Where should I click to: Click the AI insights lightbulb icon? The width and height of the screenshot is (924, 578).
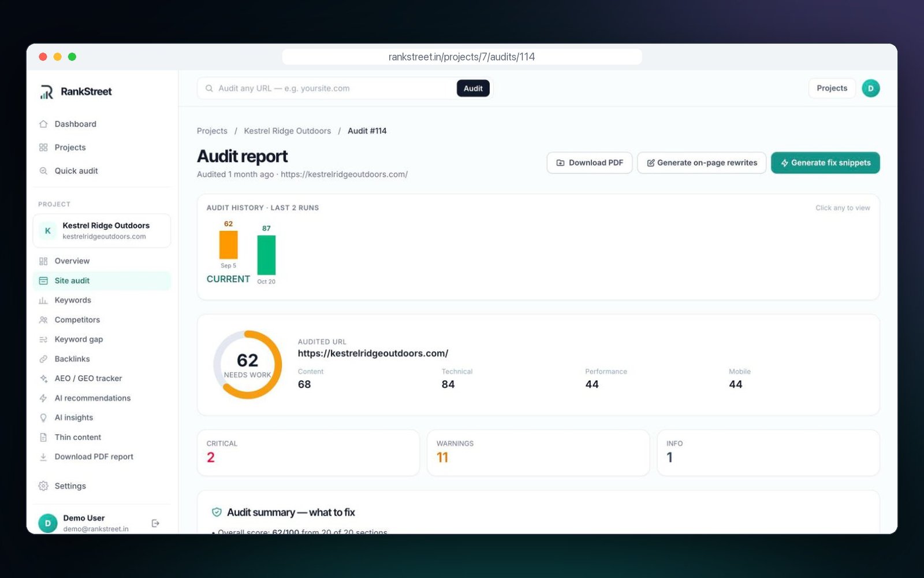pyautogui.click(x=43, y=418)
